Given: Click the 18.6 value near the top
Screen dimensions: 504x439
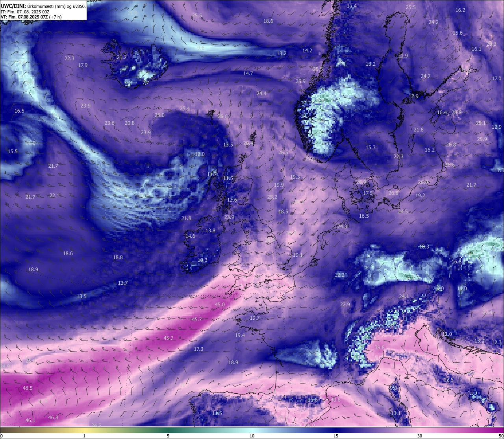Looking at the screenshot, I should 268,21.
